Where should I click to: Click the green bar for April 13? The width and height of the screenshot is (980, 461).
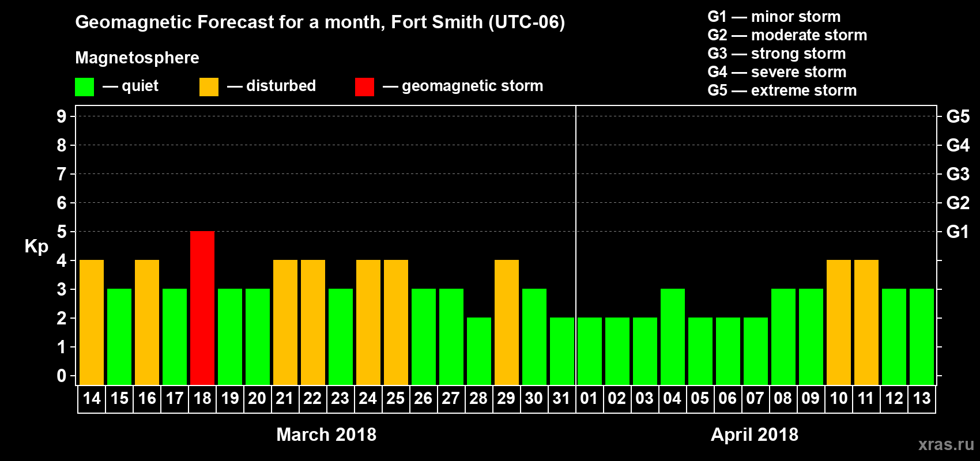tap(922, 337)
